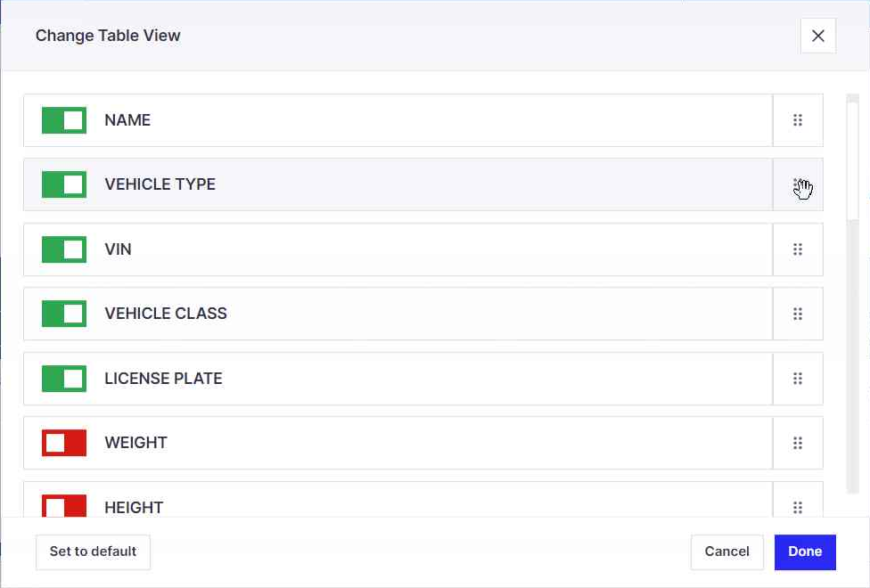Click the drag handle for VEHICLE TYPE
This screenshot has height=588, width=870.
tap(798, 184)
